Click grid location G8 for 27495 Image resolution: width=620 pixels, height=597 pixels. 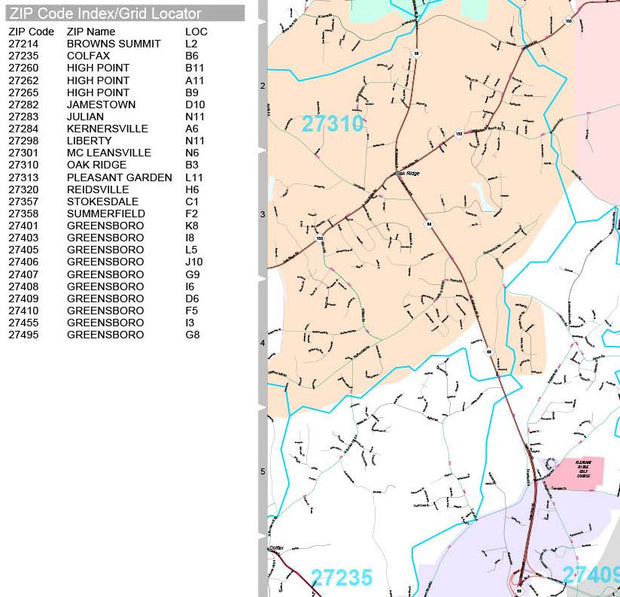click(x=192, y=334)
